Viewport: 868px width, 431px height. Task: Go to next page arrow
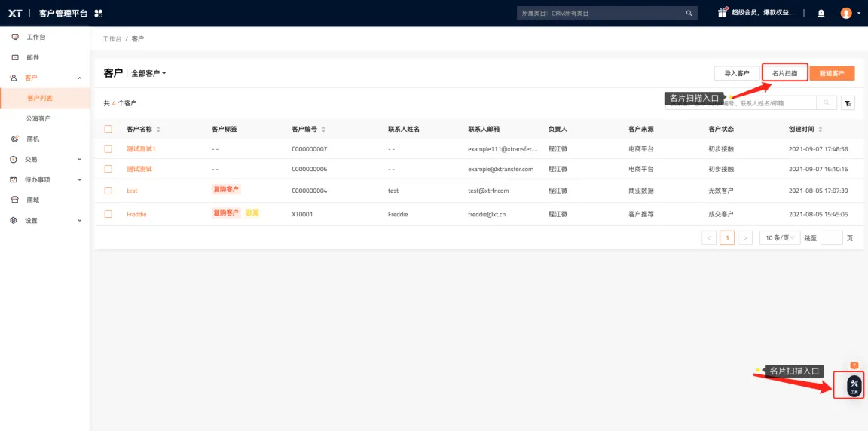coord(746,238)
